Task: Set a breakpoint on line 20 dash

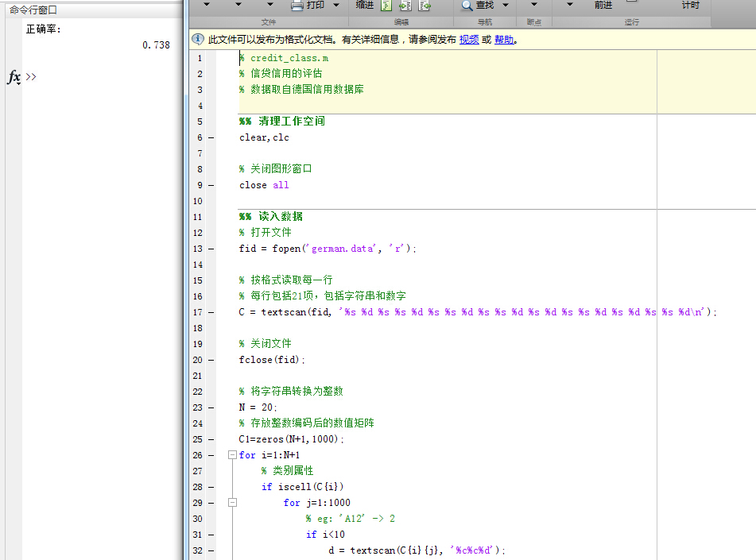Action: tap(211, 361)
